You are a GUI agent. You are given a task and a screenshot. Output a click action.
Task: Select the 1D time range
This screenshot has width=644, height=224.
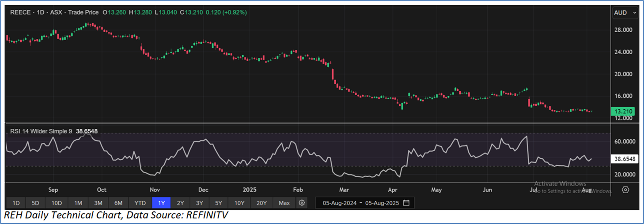(16, 203)
